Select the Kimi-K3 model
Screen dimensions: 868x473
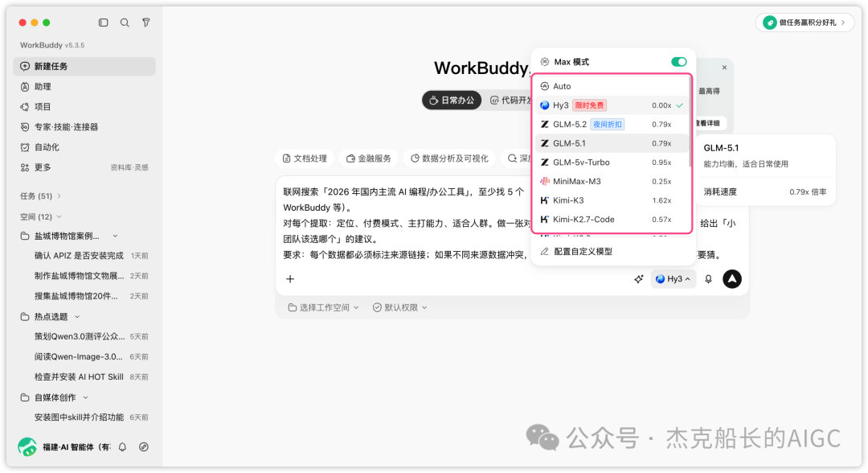612,200
